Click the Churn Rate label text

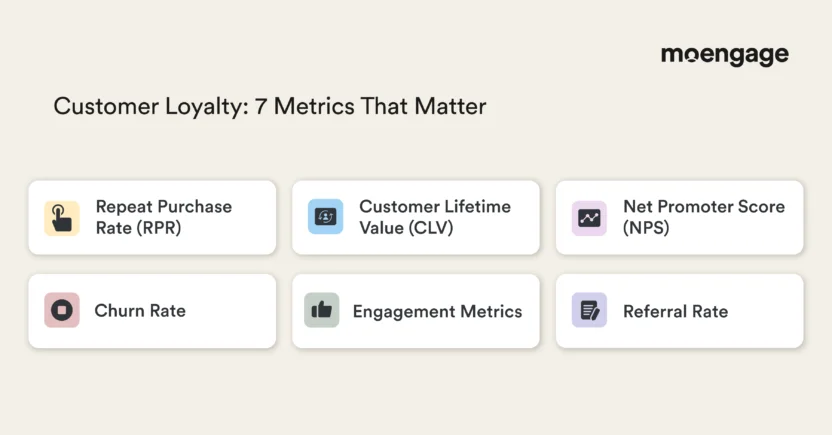click(x=140, y=311)
